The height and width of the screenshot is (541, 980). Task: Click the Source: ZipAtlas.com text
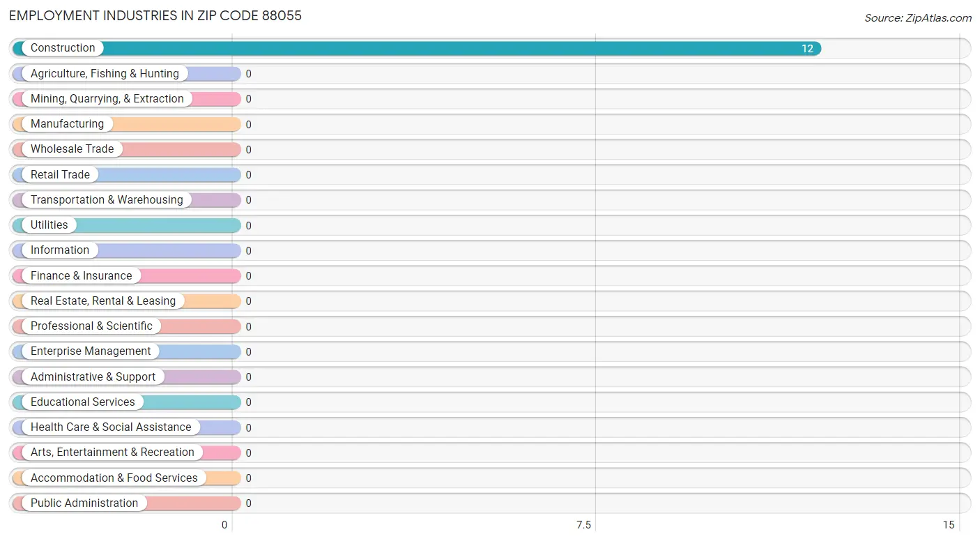918,18
